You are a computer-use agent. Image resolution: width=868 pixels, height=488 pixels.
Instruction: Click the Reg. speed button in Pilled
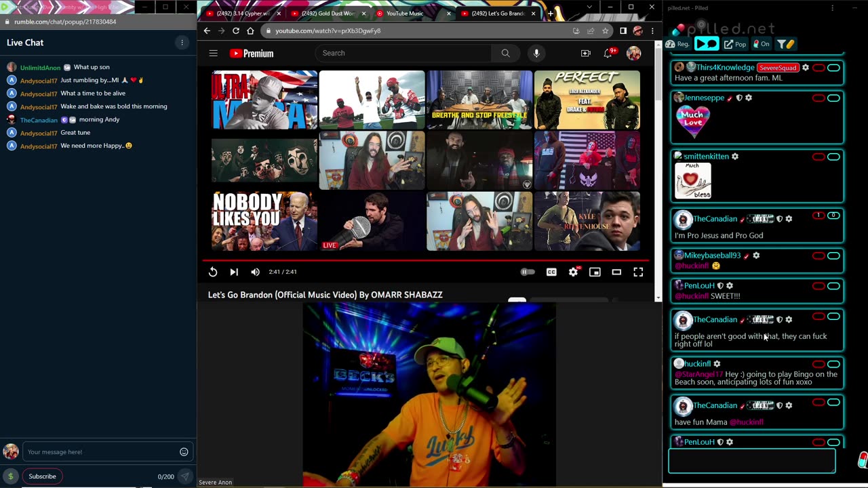pyautogui.click(x=678, y=44)
